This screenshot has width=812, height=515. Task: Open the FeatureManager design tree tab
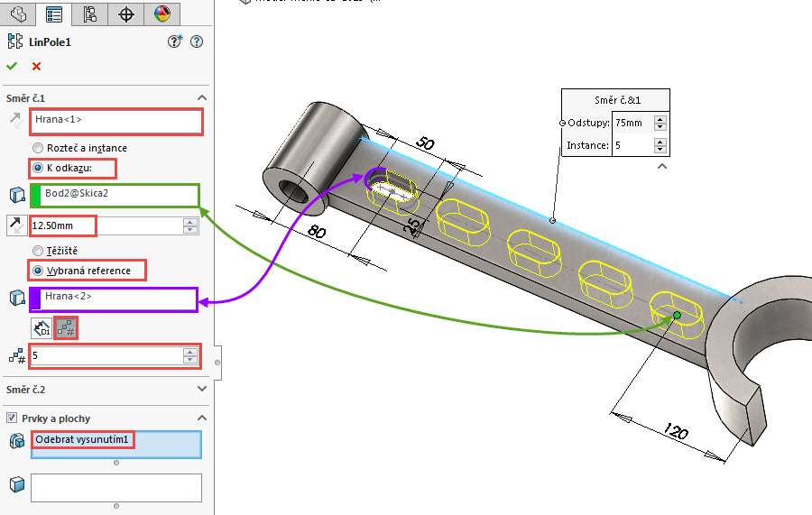coord(18,14)
